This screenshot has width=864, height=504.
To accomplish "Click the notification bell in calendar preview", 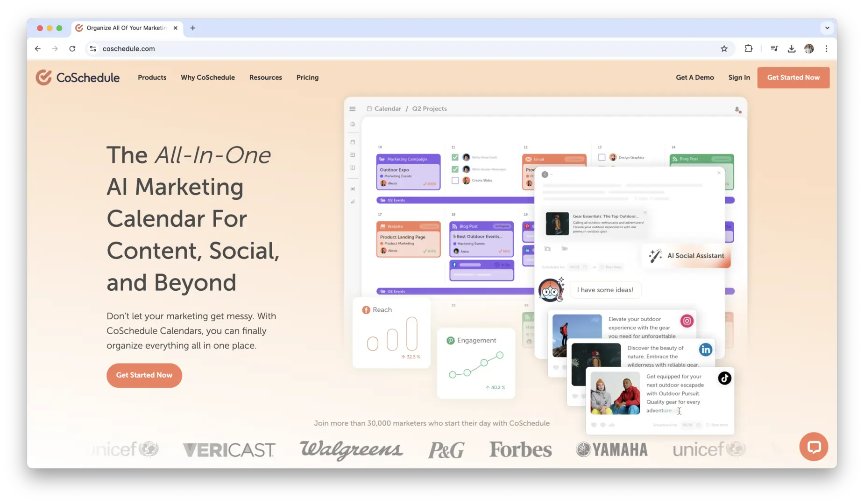I will click(x=737, y=110).
